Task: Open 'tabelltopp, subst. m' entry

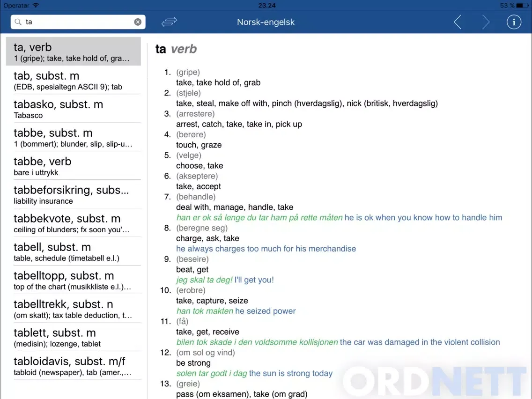Action: 73,280
